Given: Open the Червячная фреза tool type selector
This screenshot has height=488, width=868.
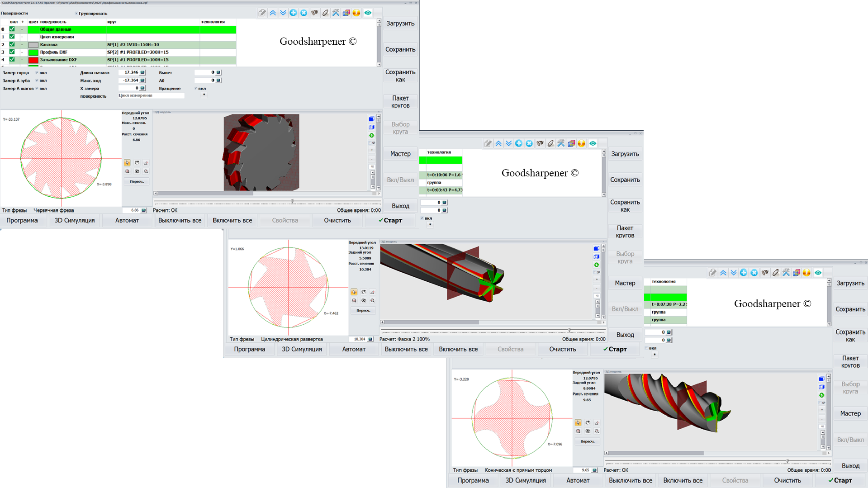Looking at the screenshot, I should click(53, 210).
